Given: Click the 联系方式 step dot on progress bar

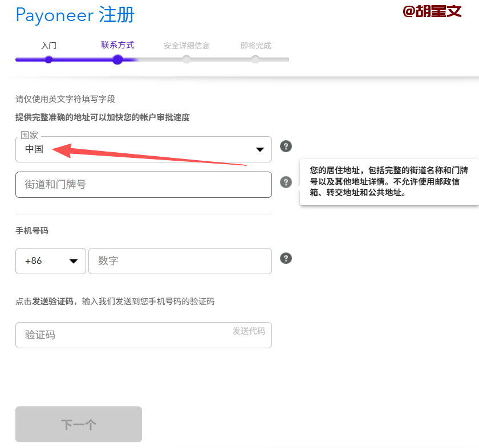Looking at the screenshot, I should click(117, 59).
